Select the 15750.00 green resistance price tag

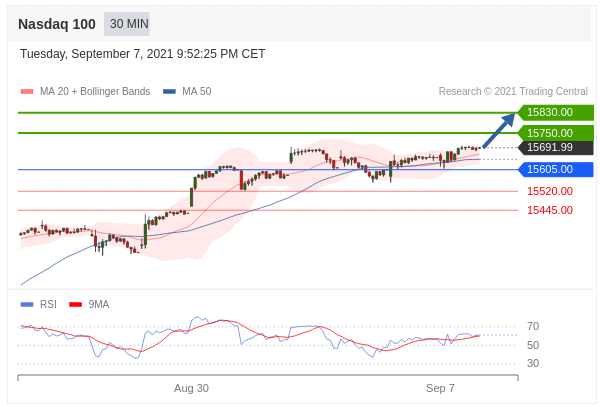[555, 133]
